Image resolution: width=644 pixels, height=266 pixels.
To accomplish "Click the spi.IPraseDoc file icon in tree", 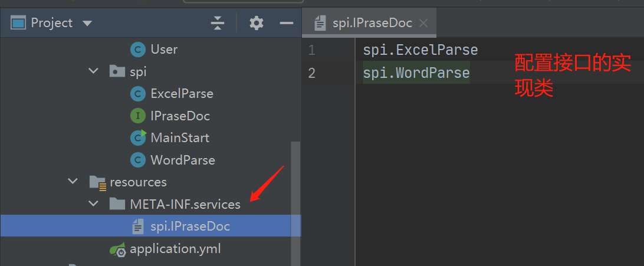I will [x=137, y=226].
